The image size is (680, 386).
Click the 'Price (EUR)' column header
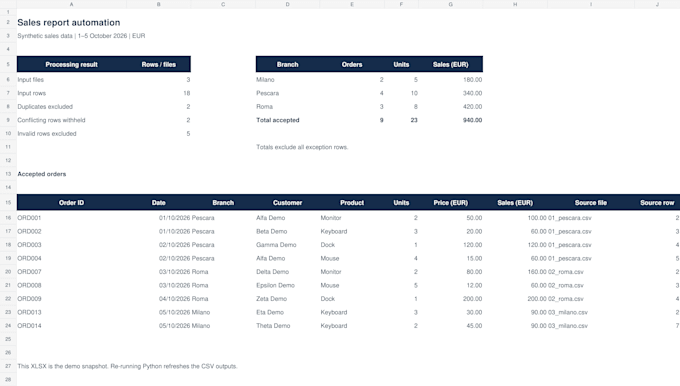tap(451, 203)
